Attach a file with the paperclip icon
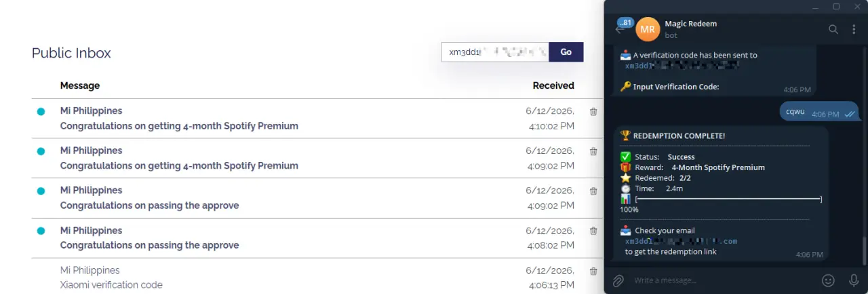Image resolution: width=868 pixels, height=294 pixels. (618, 280)
